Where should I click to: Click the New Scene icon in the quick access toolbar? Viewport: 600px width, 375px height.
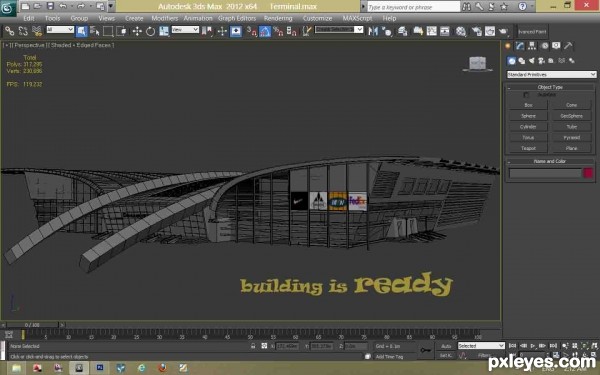(25, 6)
